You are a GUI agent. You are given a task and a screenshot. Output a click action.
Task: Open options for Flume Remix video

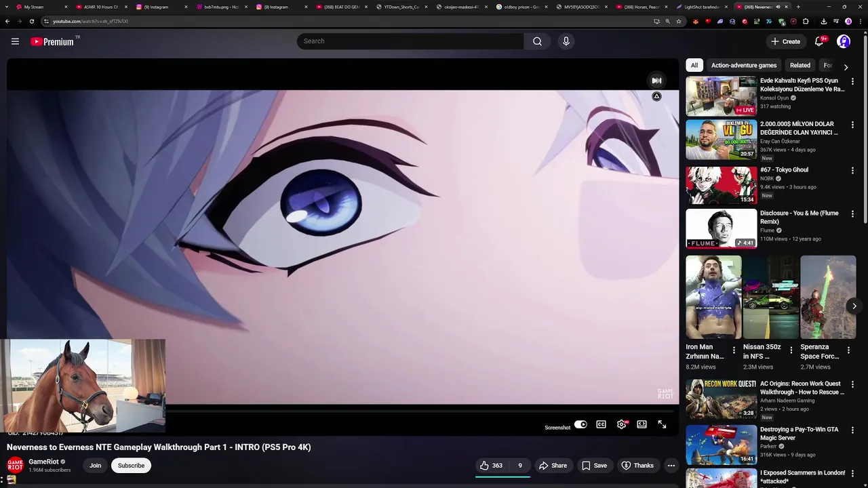tap(852, 214)
